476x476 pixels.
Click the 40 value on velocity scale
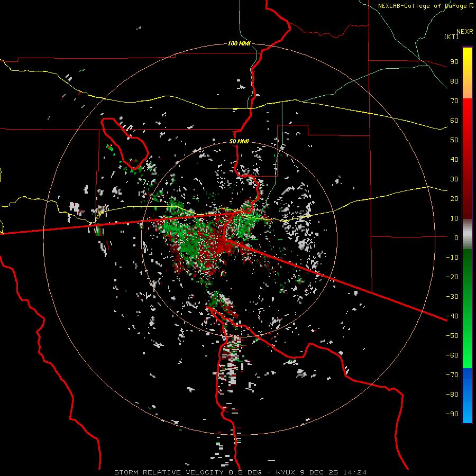[x=454, y=159]
